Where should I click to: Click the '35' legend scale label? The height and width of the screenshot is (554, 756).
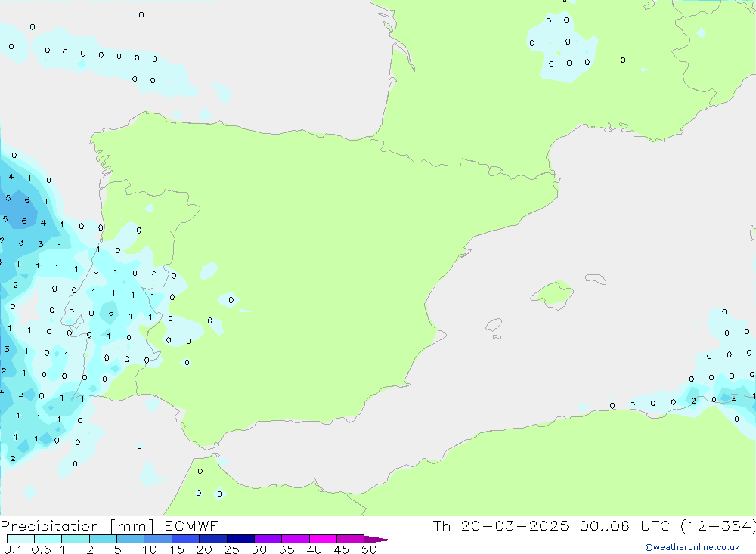pyautogui.click(x=287, y=549)
